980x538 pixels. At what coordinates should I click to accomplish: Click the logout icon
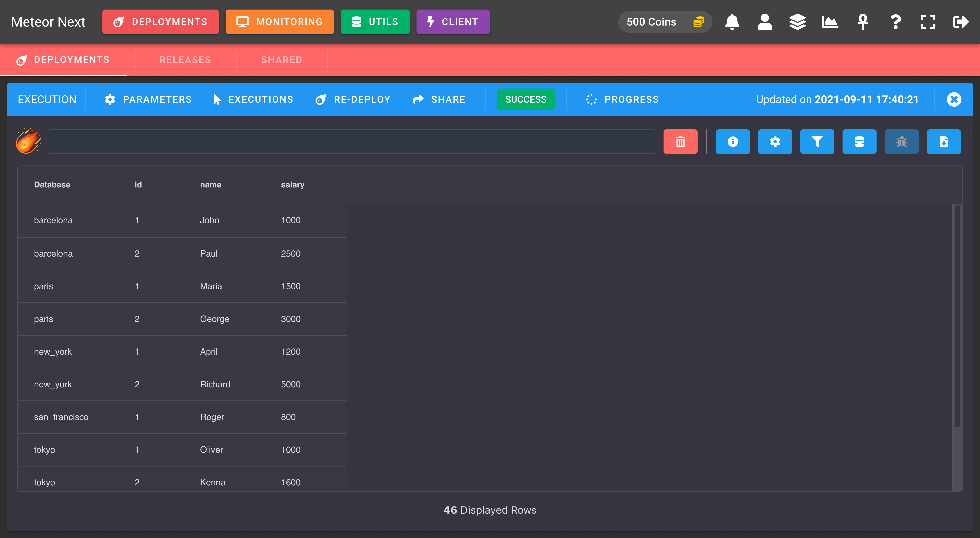(961, 22)
